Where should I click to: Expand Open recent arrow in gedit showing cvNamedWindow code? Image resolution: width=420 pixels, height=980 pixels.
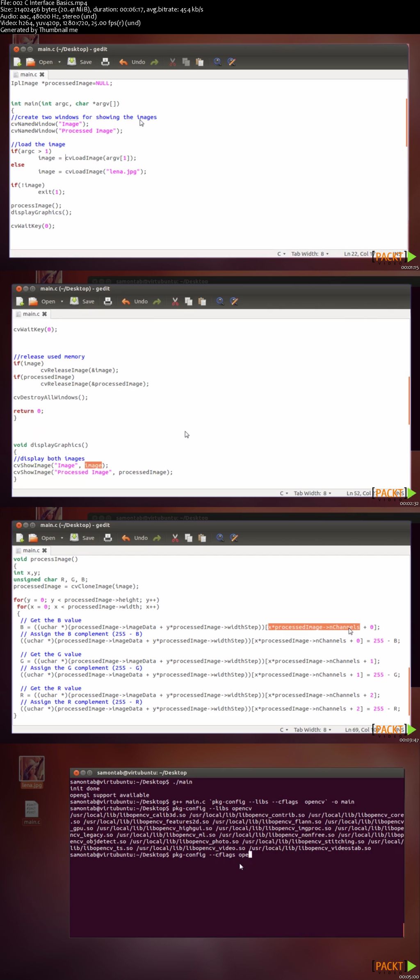(x=59, y=62)
